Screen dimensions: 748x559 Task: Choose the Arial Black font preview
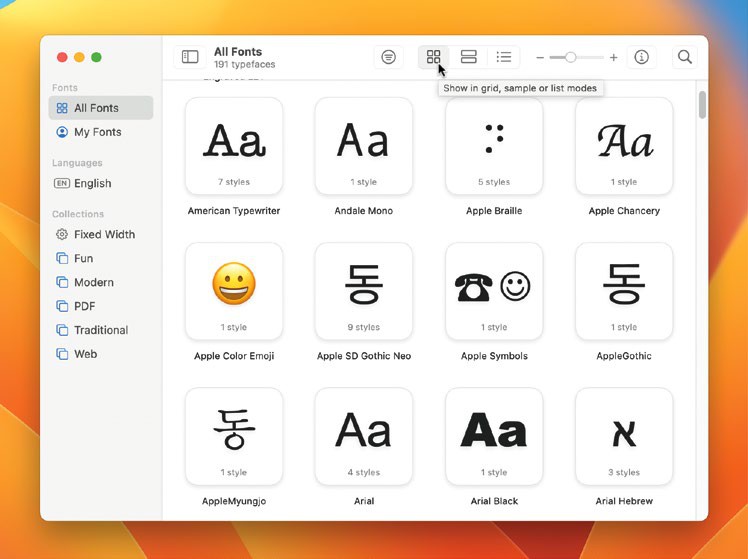(494, 436)
